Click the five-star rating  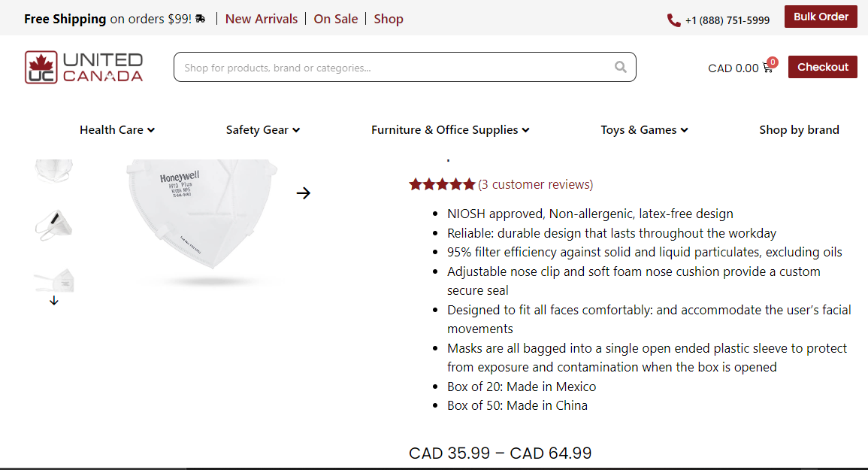(x=442, y=184)
